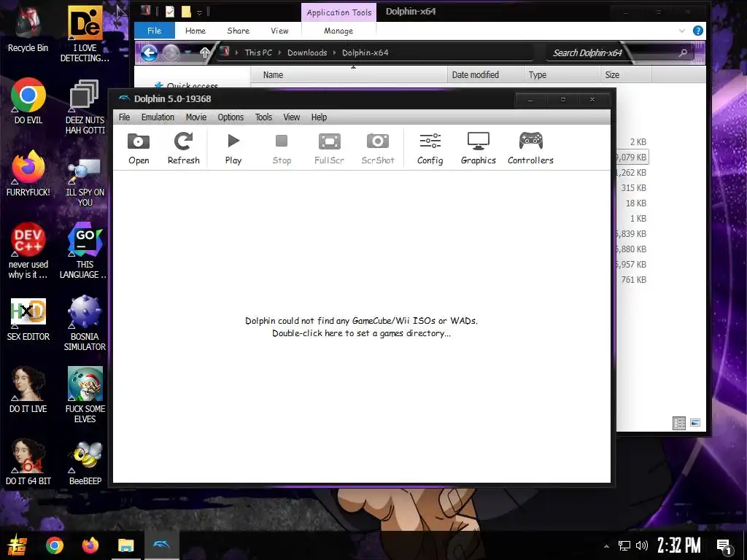Sort by the Date modified column

pos(485,75)
